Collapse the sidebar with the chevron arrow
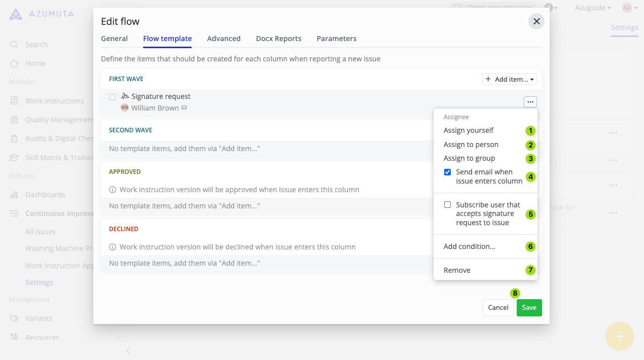This screenshot has width=644, height=360. [x=128, y=351]
